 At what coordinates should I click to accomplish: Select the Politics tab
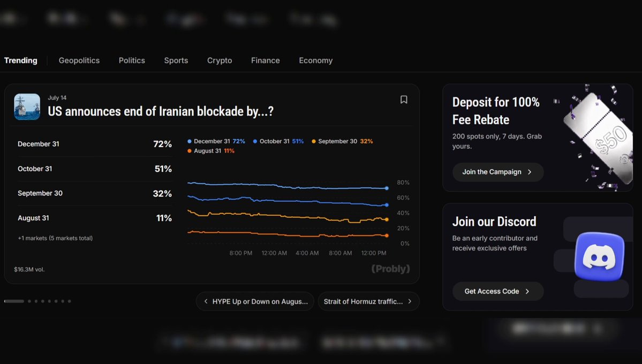pyautogui.click(x=132, y=60)
